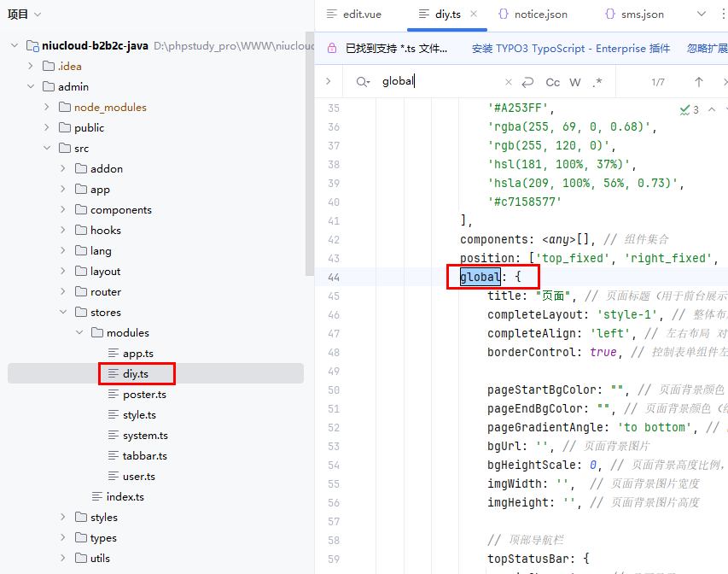Toggle regex (.*) search option
This screenshot has width=728, height=574.
pos(597,82)
